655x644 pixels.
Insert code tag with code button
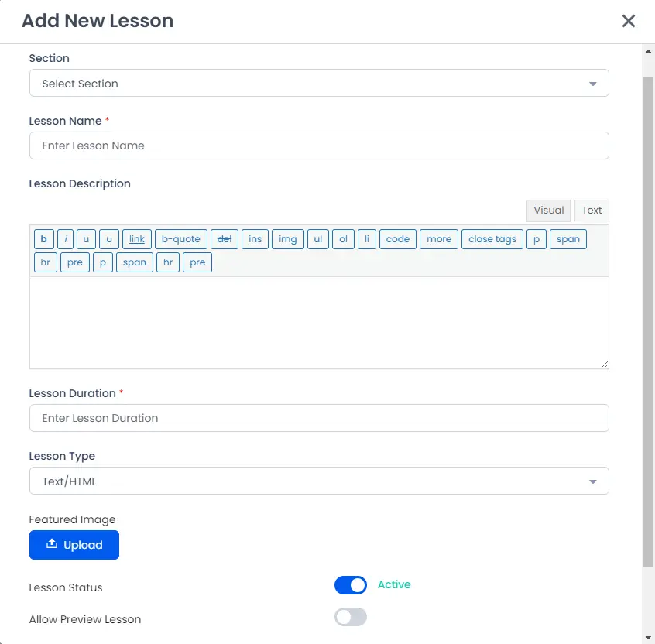397,239
